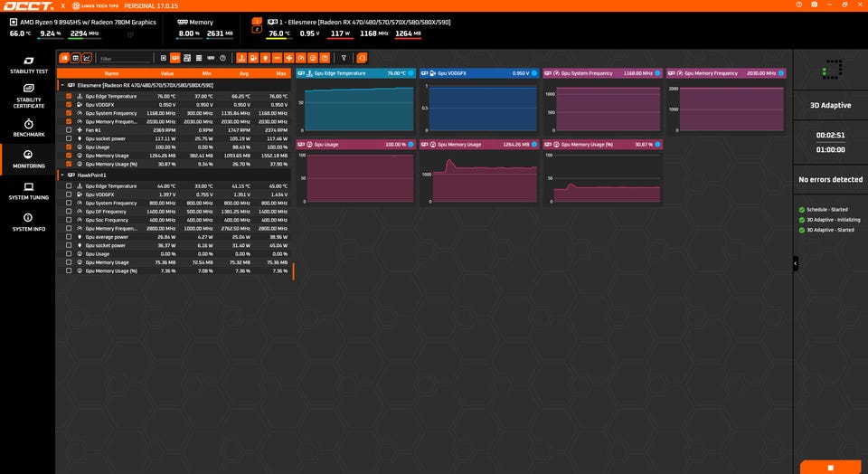The height and width of the screenshot is (474, 868).
Task: Click the 3D Adaptive test label
Action: coord(830,105)
